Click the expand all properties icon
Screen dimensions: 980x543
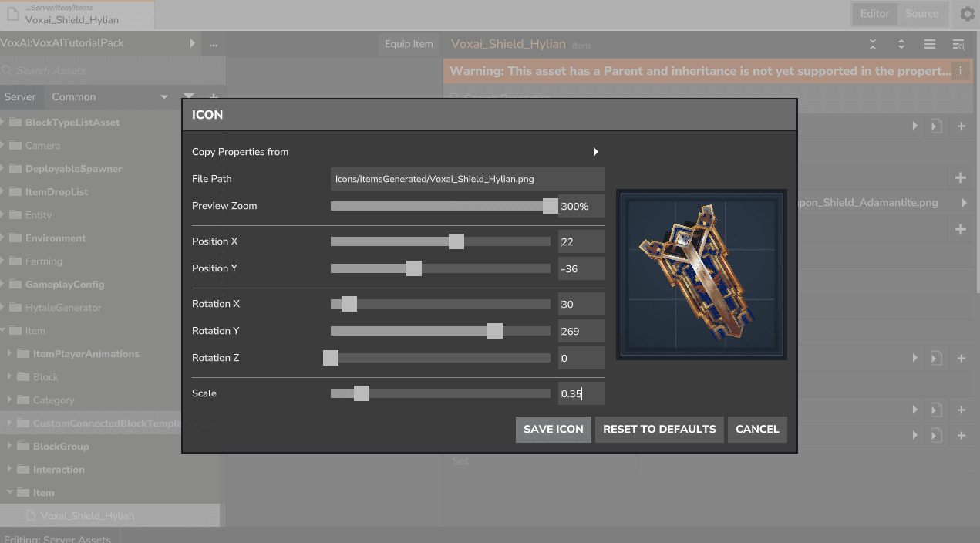[901, 45]
